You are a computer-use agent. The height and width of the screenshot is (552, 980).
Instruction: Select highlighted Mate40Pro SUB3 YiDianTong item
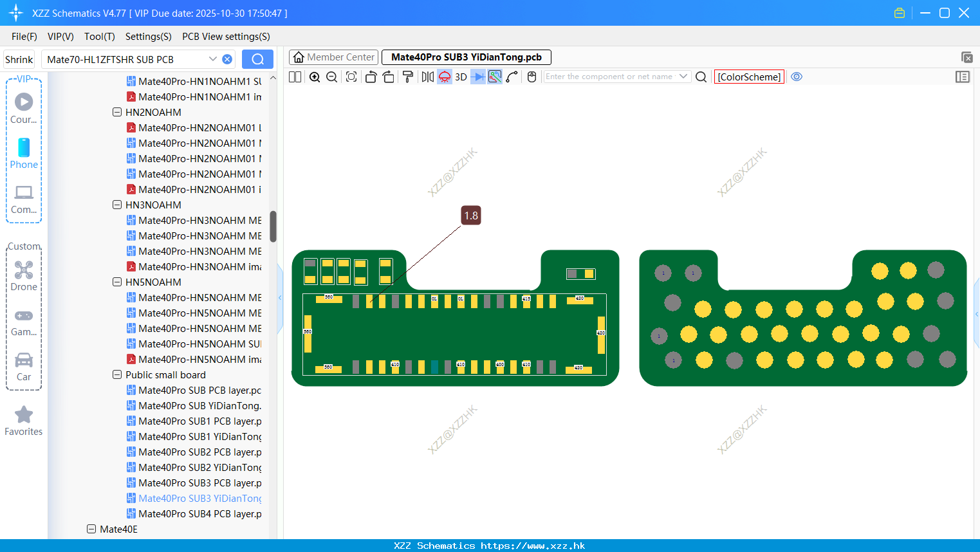194,498
